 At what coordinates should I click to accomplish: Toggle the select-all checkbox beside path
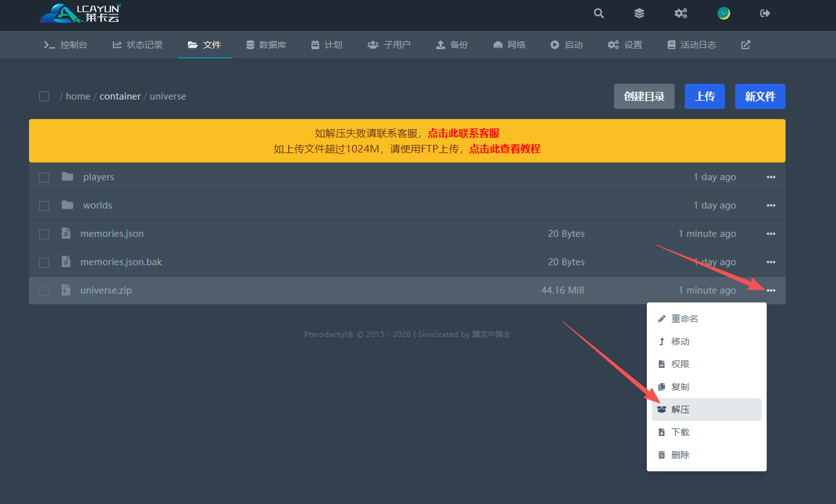(44, 96)
